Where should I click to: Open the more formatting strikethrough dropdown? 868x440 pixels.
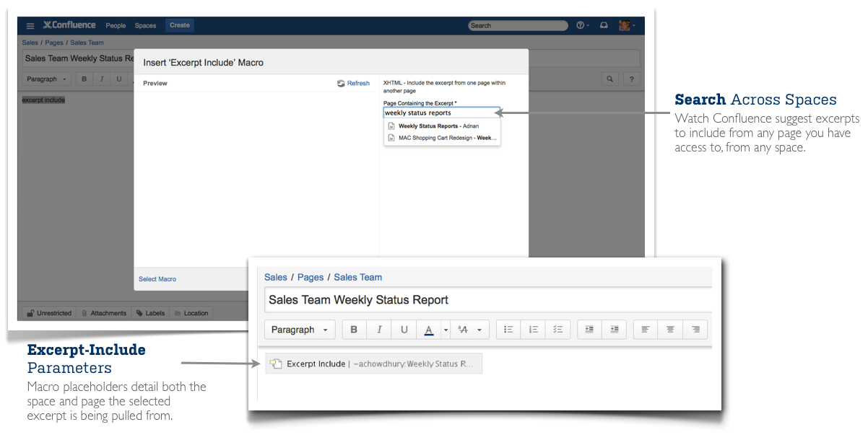point(471,330)
